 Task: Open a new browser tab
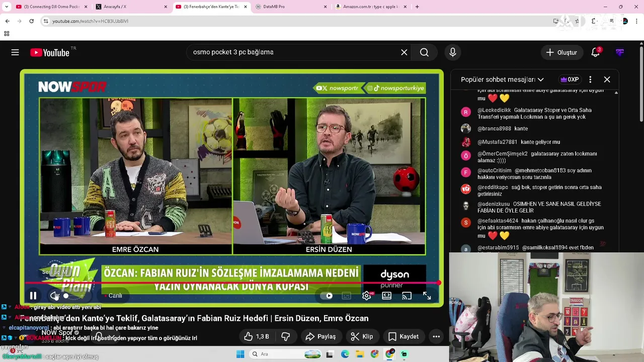pyautogui.click(x=417, y=7)
